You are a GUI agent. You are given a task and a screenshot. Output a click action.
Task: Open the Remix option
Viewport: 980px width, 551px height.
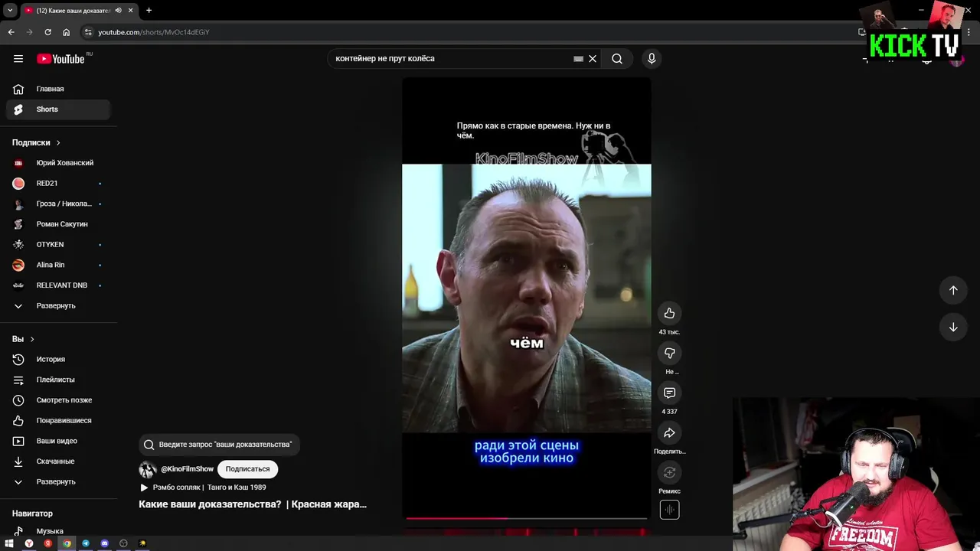point(669,472)
